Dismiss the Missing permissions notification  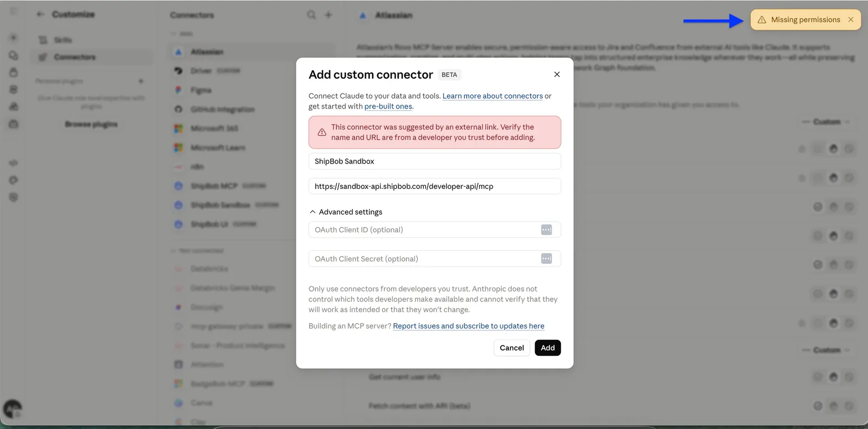tap(851, 20)
